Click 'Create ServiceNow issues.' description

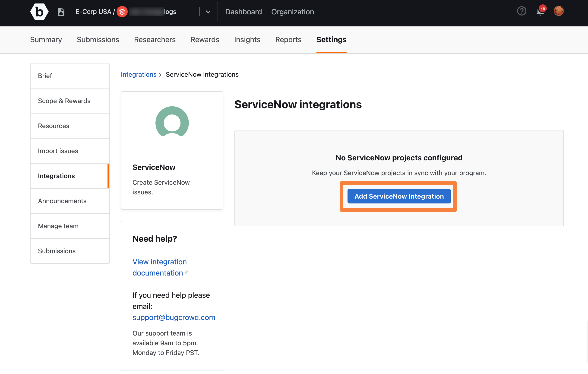point(161,187)
